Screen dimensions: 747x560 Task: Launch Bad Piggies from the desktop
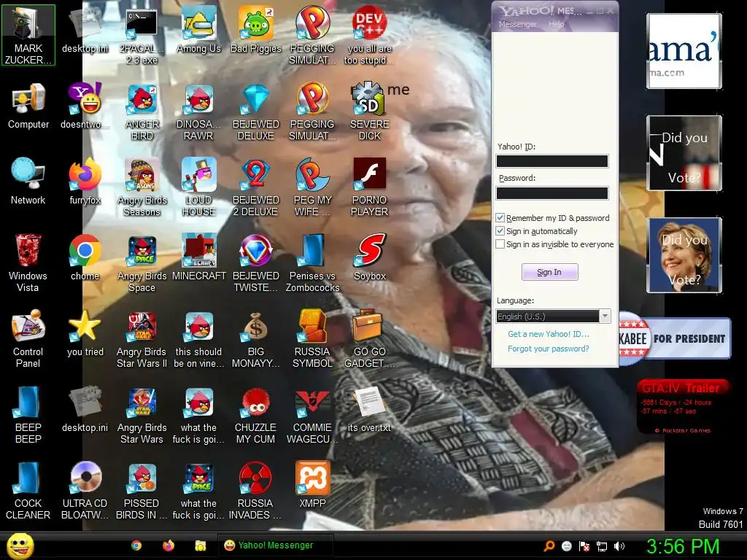256,31
